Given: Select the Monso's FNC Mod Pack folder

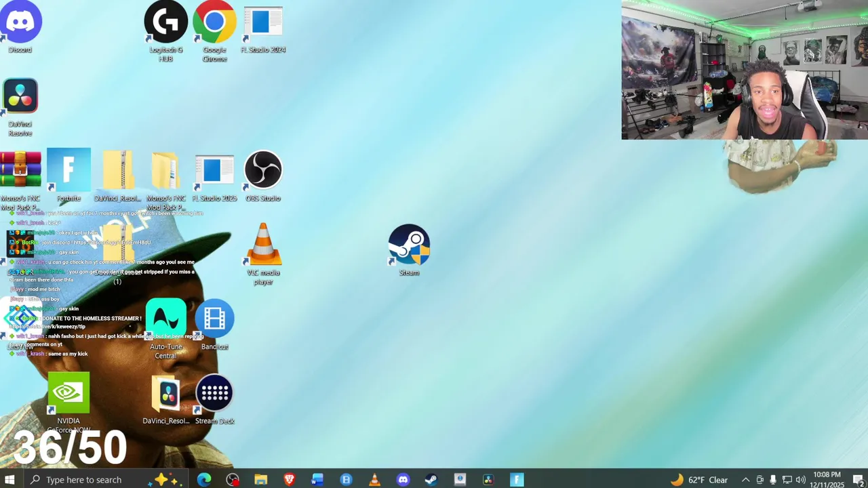Looking at the screenshot, I should (x=166, y=180).
